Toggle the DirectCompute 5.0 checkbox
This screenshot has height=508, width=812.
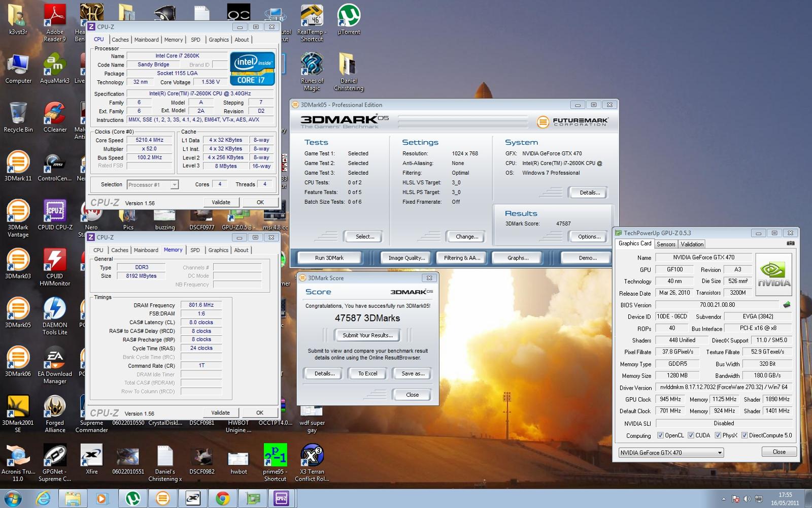745,435
